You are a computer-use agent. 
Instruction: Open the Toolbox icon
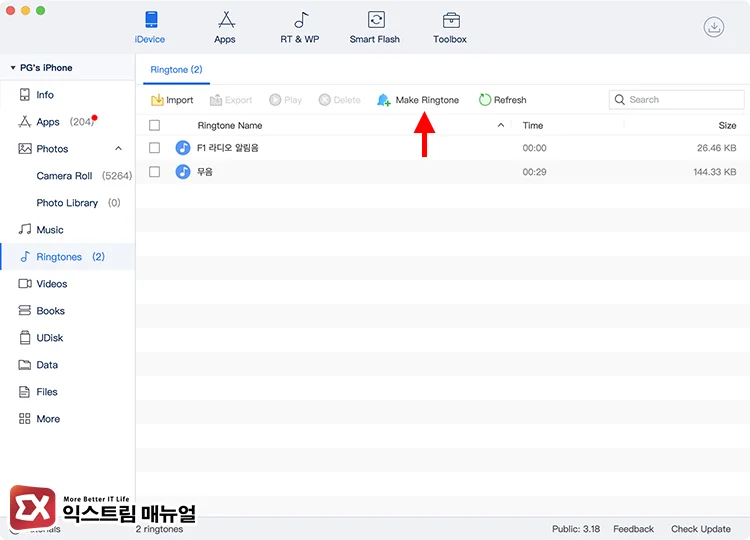point(450,21)
